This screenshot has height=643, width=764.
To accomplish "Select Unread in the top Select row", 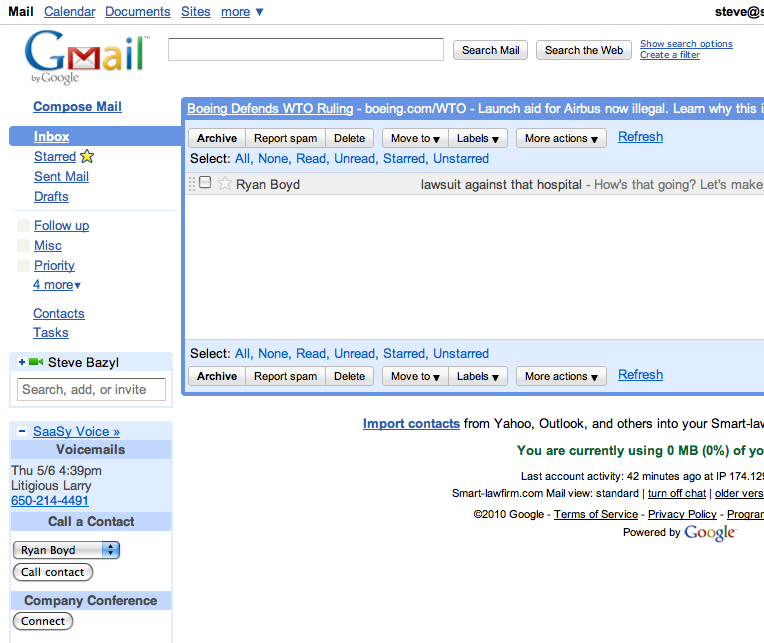I will click(x=356, y=159).
